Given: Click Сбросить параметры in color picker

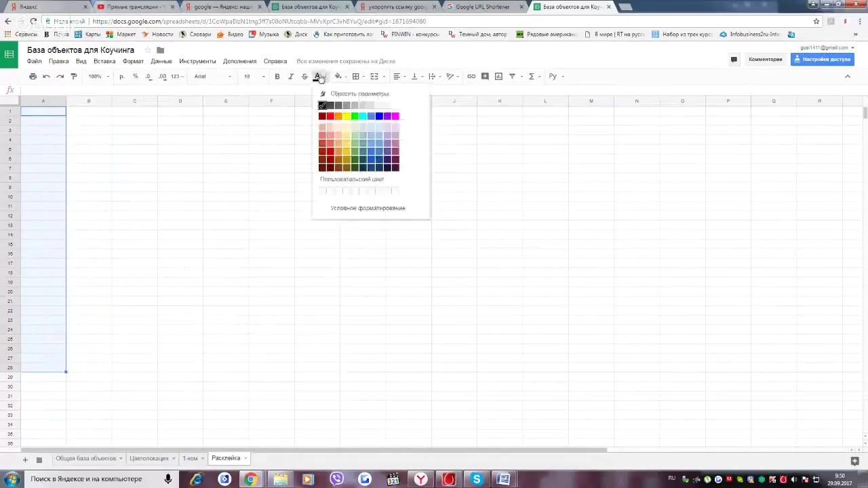Looking at the screenshot, I should tap(359, 94).
